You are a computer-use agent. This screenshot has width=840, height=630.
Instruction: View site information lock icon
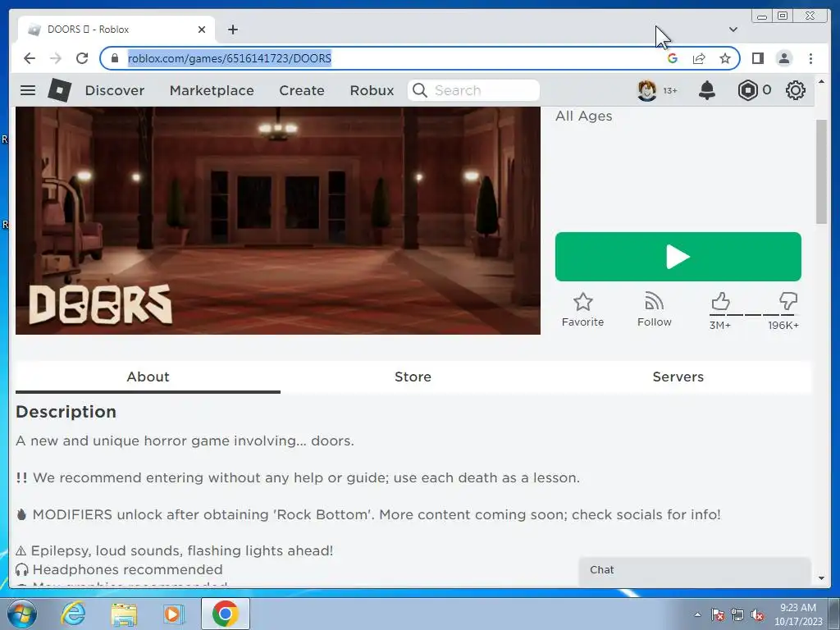pos(114,58)
